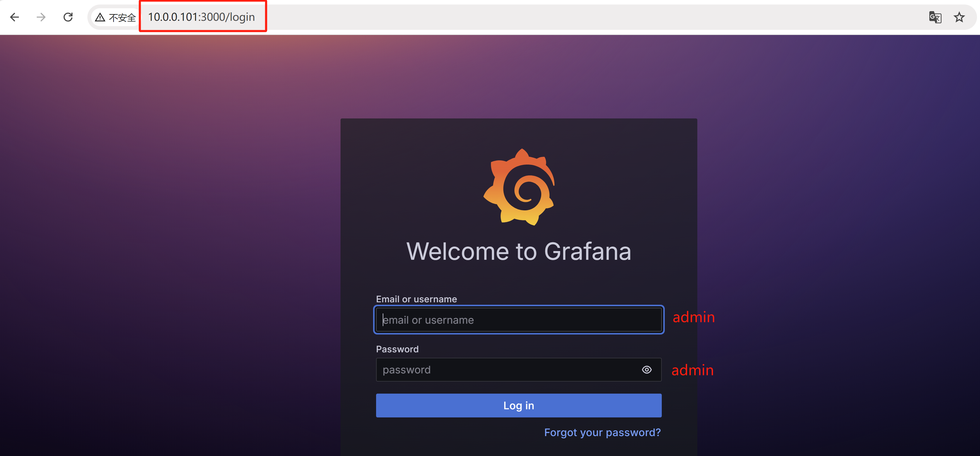
Task: Click the not-secure warning triangle icon
Action: pos(100,17)
